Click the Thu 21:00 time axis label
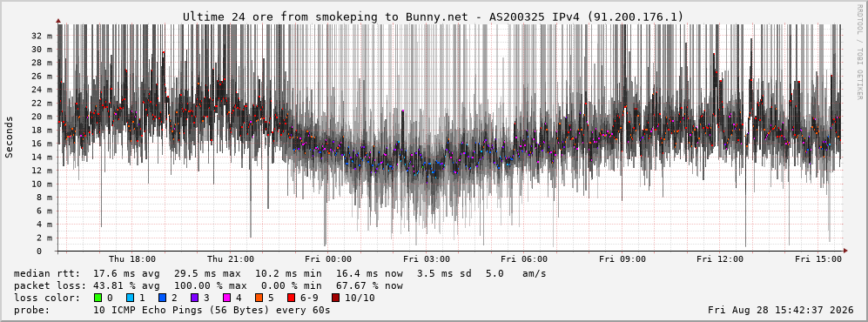Viewport: 868px width, 322px height. click(231, 259)
